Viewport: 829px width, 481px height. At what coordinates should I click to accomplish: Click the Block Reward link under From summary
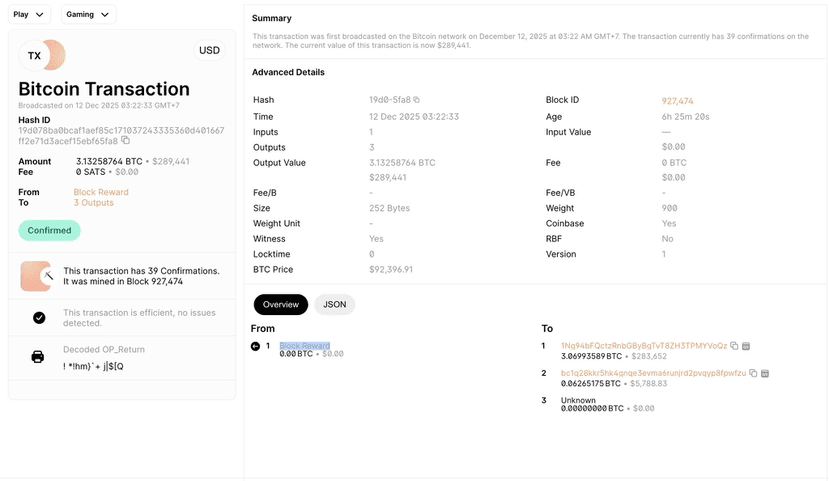pos(101,192)
